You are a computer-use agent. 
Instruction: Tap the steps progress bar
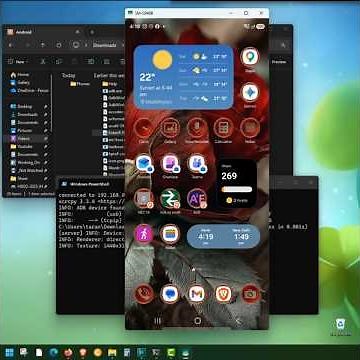tap(237, 189)
